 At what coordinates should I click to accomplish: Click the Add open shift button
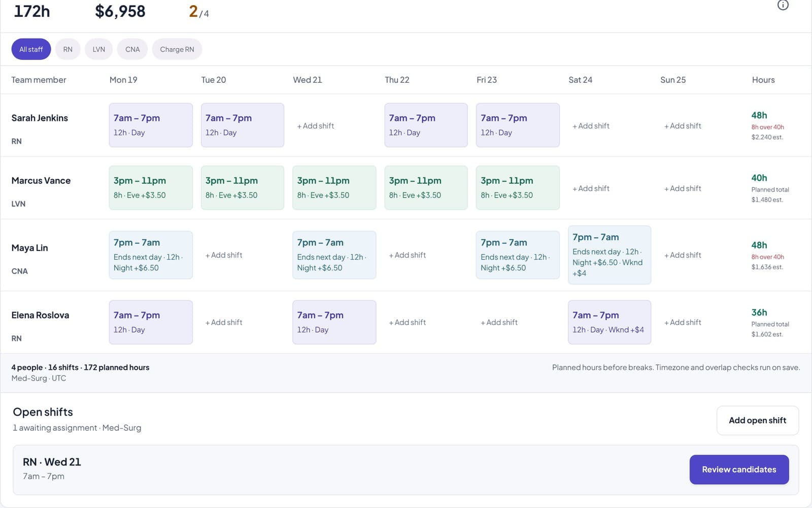pos(758,420)
